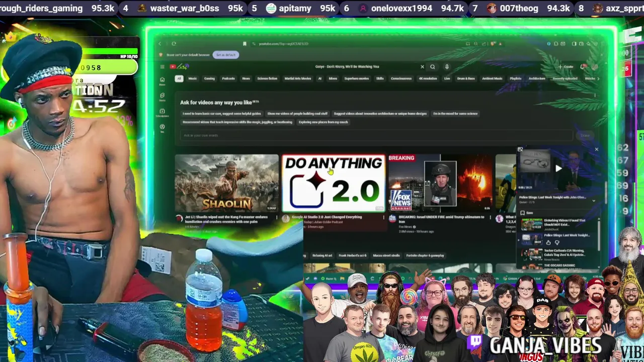Clear the YouTube search box with X
This screenshot has height=362, width=644.
click(x=422, y=67)
